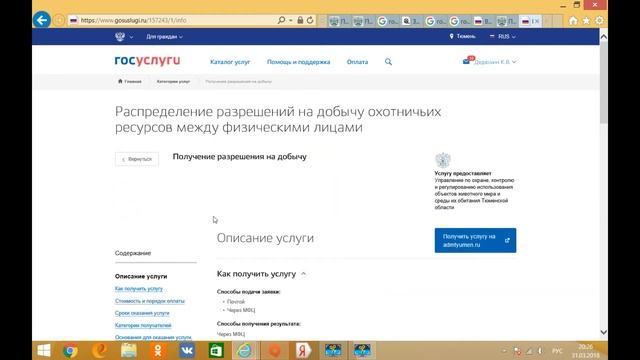
Task: Close the active browser tab
Action: click(537, 21)
